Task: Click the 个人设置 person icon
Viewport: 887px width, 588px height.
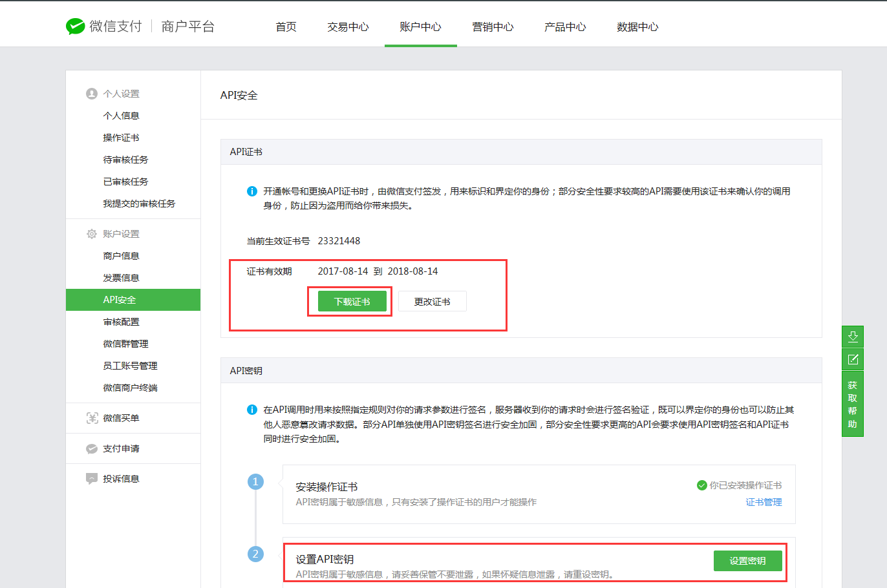Action: pos(92,94)
